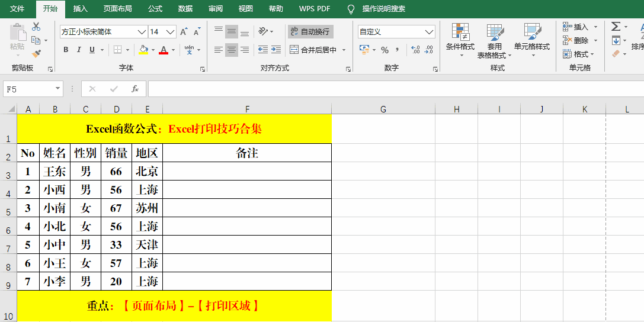Toggle underline formatting
The width and height of the screenshot is (644, 322).
click(92, 50)
